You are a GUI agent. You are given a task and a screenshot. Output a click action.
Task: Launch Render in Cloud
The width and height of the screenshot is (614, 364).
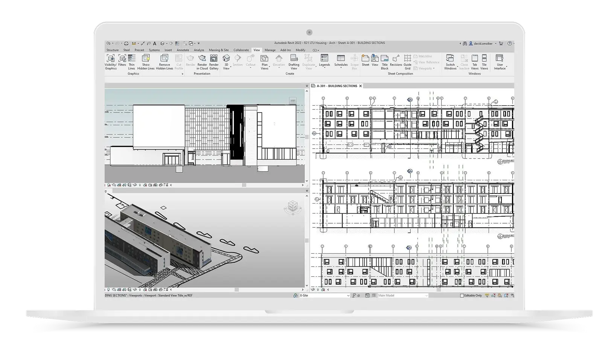click(x=202, y=62)
